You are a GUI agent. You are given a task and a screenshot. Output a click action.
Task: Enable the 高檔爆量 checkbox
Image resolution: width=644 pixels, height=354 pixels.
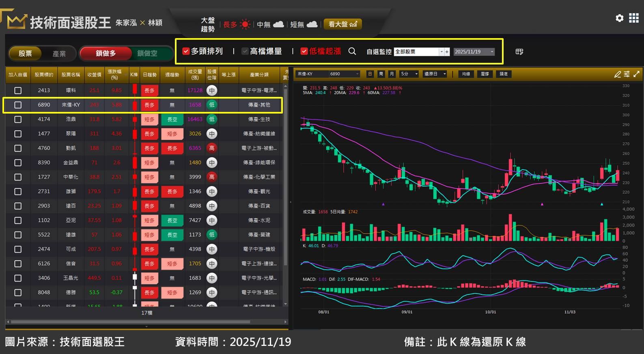[245, 51]
